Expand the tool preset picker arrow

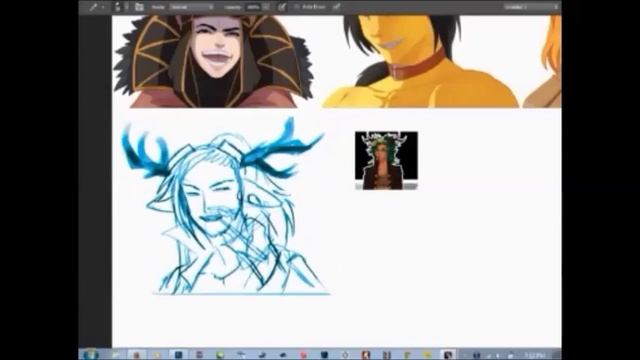pyautogui.click(x=103, y=7)
